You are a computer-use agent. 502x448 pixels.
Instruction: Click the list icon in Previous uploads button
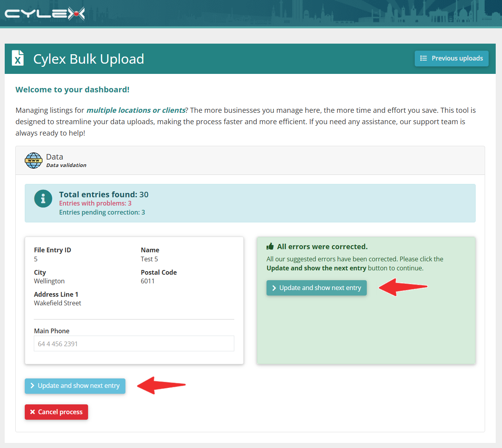click(423, 58)
